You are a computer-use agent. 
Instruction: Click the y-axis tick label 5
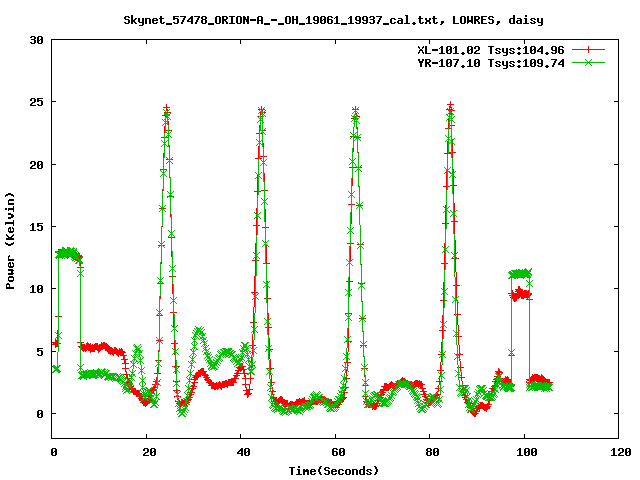coord(40,351)
